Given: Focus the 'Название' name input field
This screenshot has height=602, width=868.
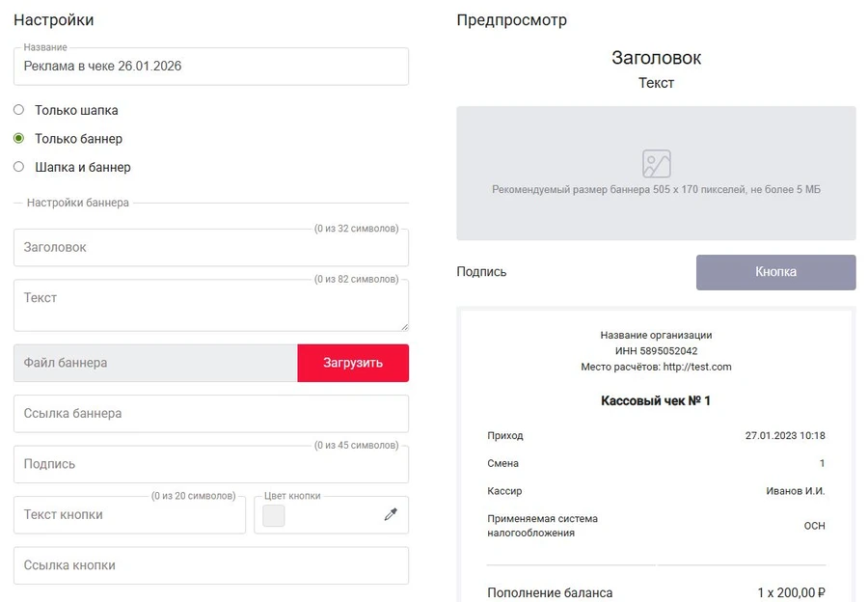Looking at the screenshot, I should coord(210,67).
